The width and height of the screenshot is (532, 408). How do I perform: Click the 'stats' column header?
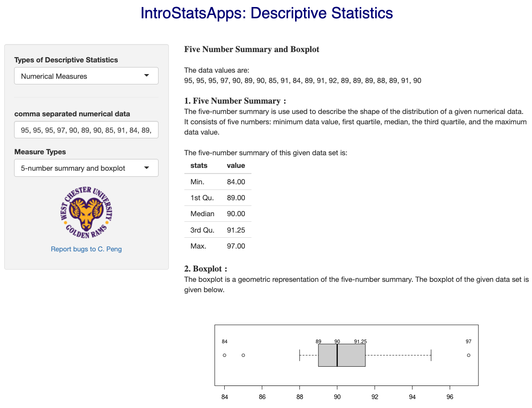199,166
